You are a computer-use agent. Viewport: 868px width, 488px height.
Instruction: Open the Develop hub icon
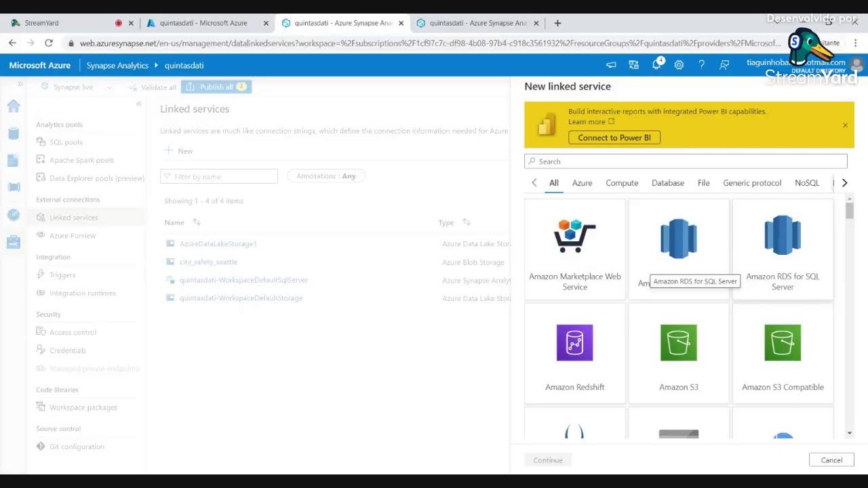pyautogui.click(x=14, y=160)
